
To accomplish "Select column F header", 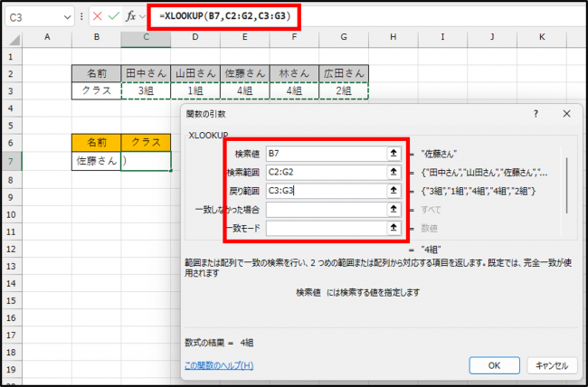I will (x=294, y=37).
